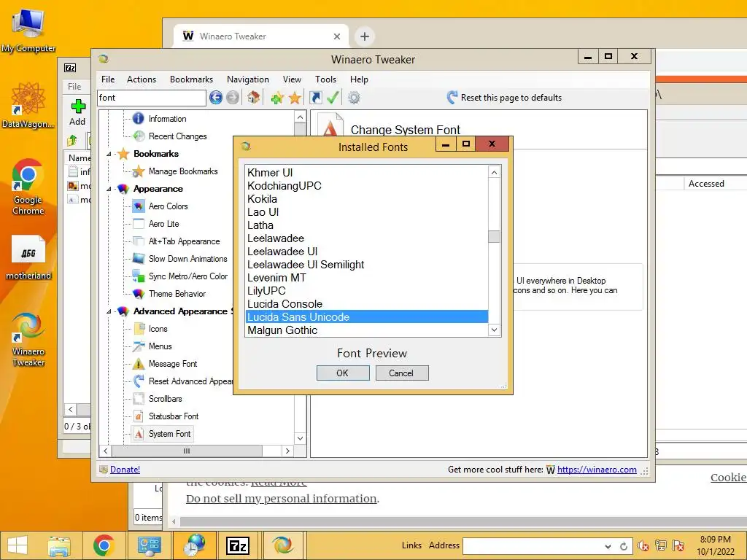Select the Information tree item
Viewport: 747px width, 560px height.
pos(167,119)
